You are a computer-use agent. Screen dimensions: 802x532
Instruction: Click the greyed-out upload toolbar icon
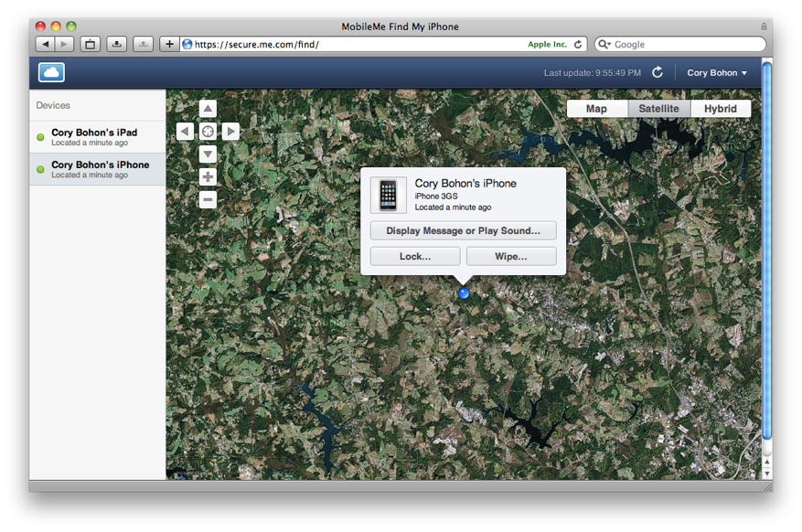pyautogui.click(x=144, y=45)
